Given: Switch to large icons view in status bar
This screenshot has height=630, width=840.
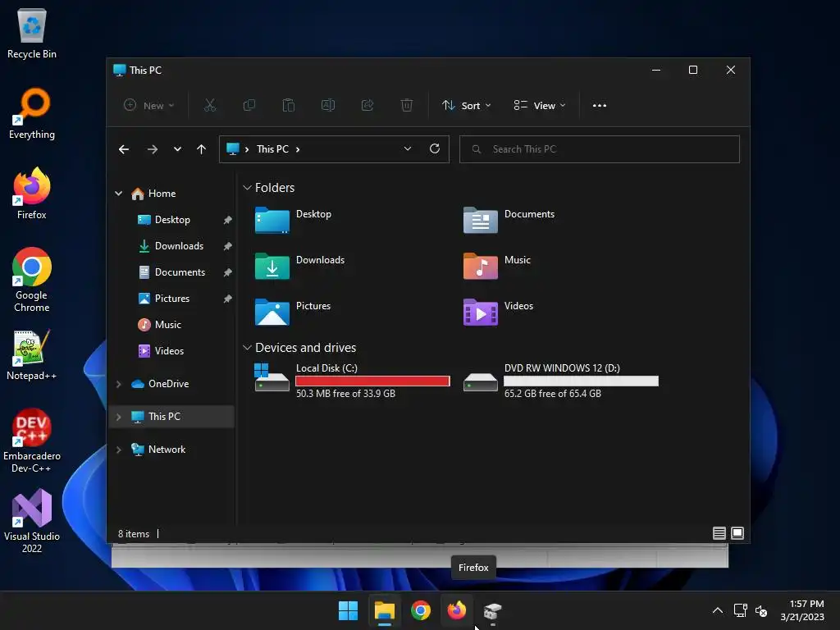Looking at the screenshot, I should click(x=737, y=533).
